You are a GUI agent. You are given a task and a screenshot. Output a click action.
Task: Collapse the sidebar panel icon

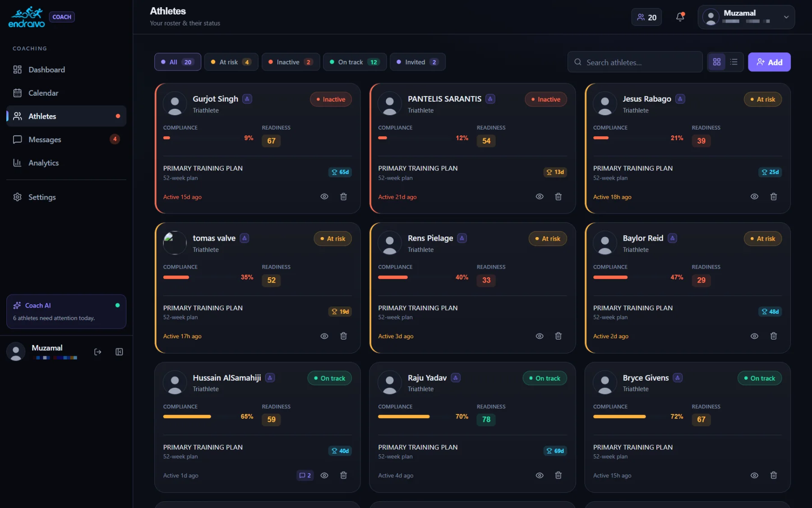click(119, 352)
